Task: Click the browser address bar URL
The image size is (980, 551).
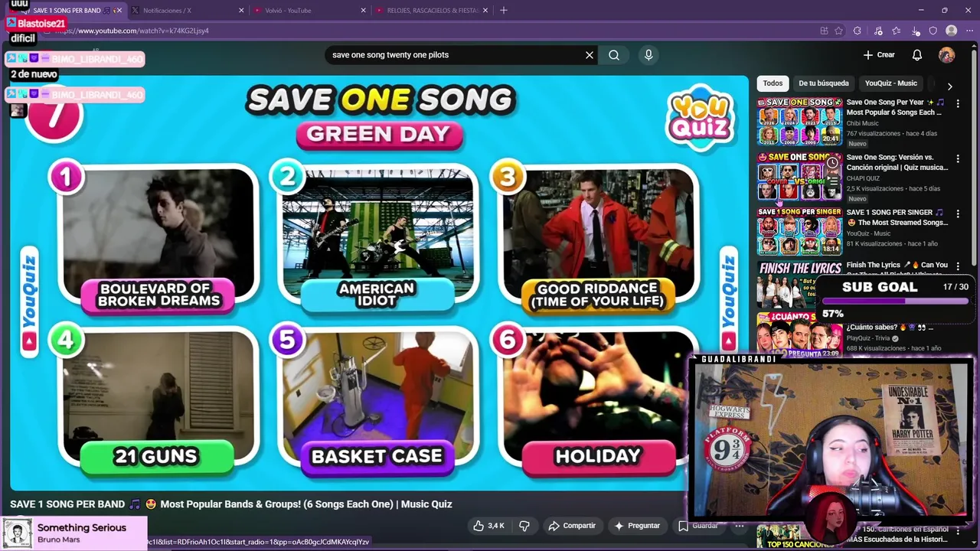Action: pos(132,31)
